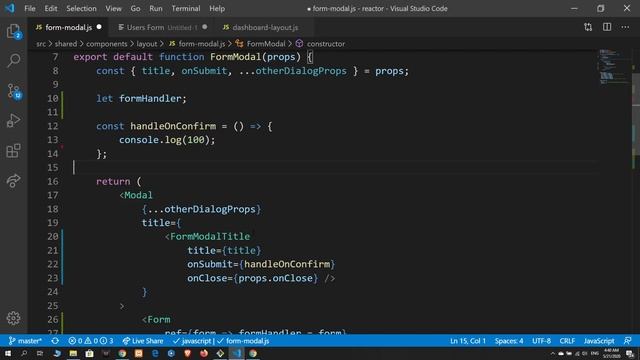Click the Synchronize Changes icon
The height and width of the screenshot is (360, 640).
tap(55, 341)
